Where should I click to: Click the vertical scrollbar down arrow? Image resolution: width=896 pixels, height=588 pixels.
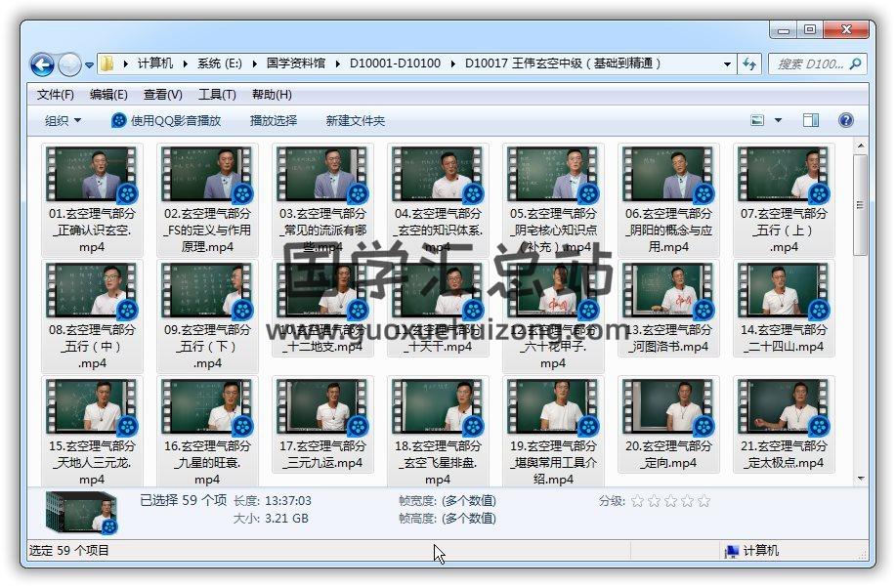click(x=861, y=479)
